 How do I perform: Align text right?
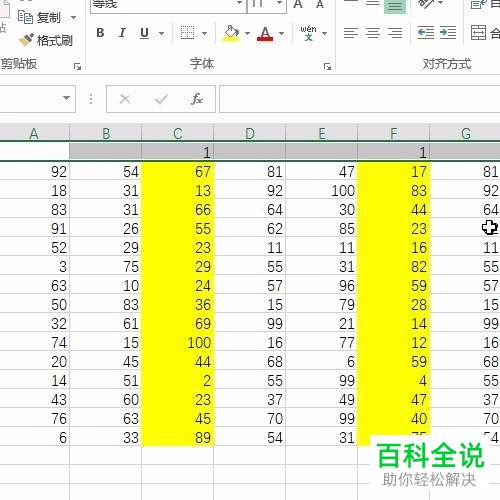pos(395,33)
